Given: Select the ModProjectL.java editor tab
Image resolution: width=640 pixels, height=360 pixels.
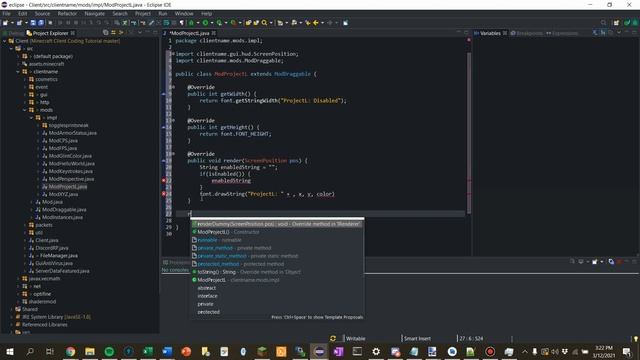Looking at the screenshot, I should point(189,33).
